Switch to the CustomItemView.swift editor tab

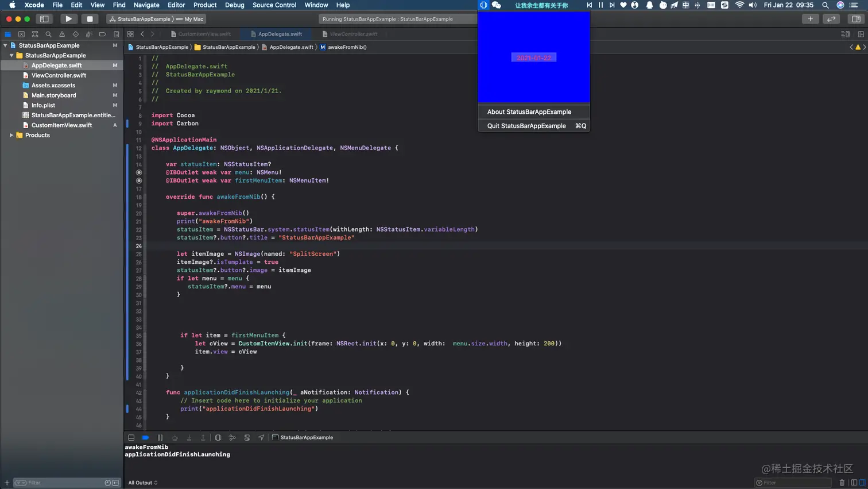(x=201, y=34)
